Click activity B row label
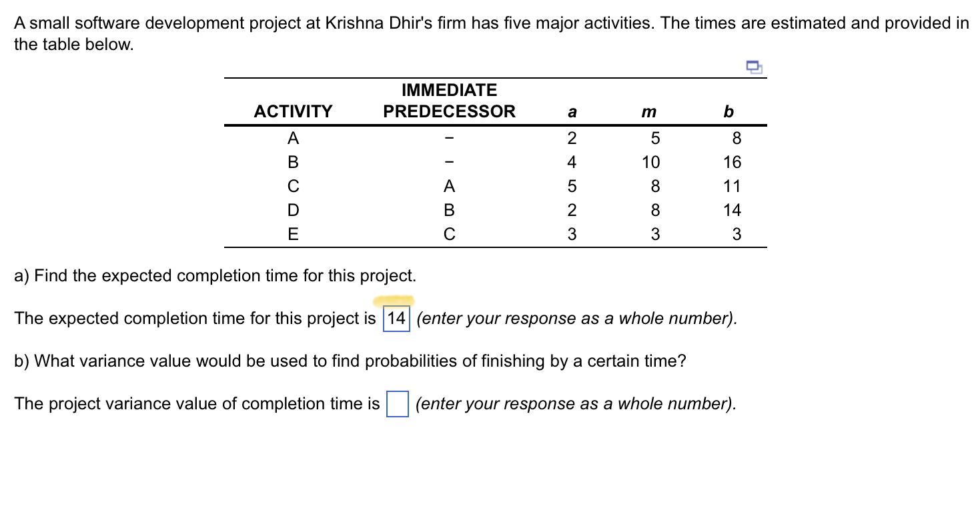Screen dimensions: 980x514 click(x=293, y=161)
